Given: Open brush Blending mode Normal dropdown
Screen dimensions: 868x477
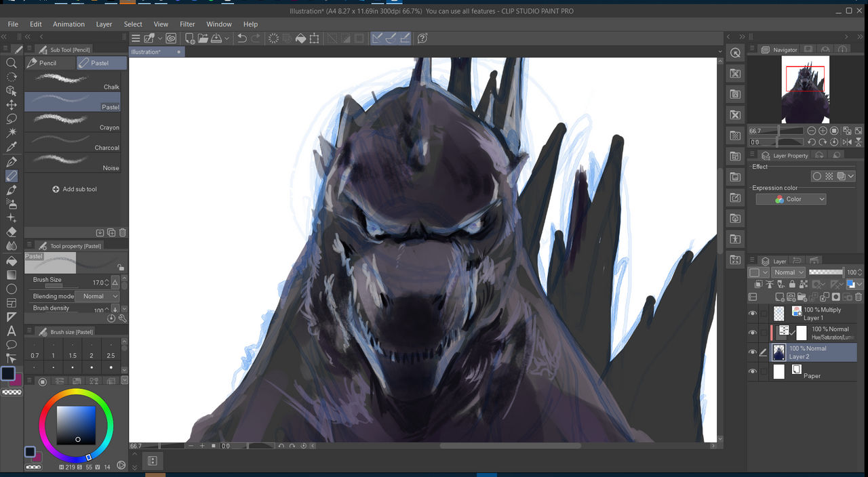Looking at the screenshot, I should 98,296.
